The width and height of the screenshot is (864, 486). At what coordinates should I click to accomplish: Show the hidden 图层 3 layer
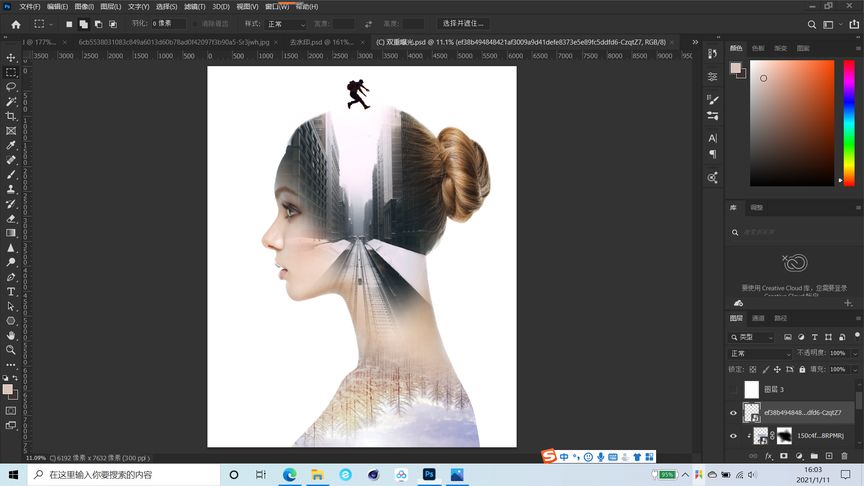pyautogui.click(x=733, y=389)
